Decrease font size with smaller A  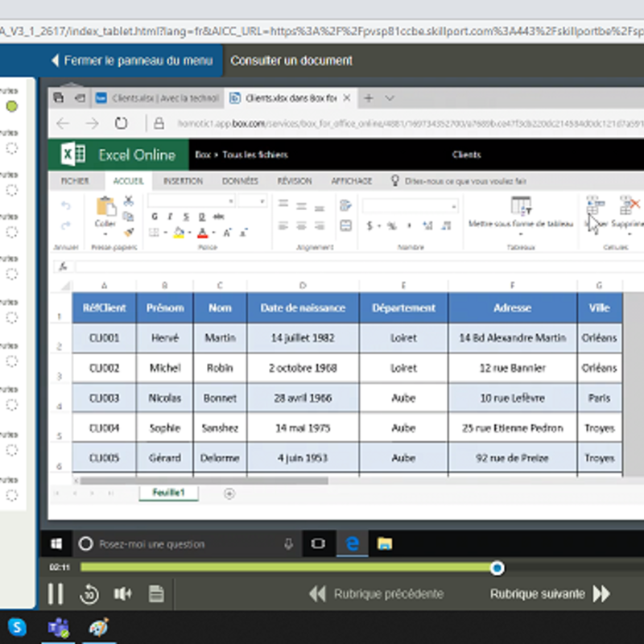click(x=243, y=233)
